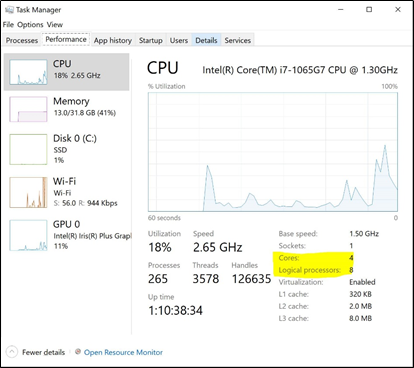Select the GPU 0 graph thumbnail
Viewport: 414px width, 368px height.
coord(28,235)
